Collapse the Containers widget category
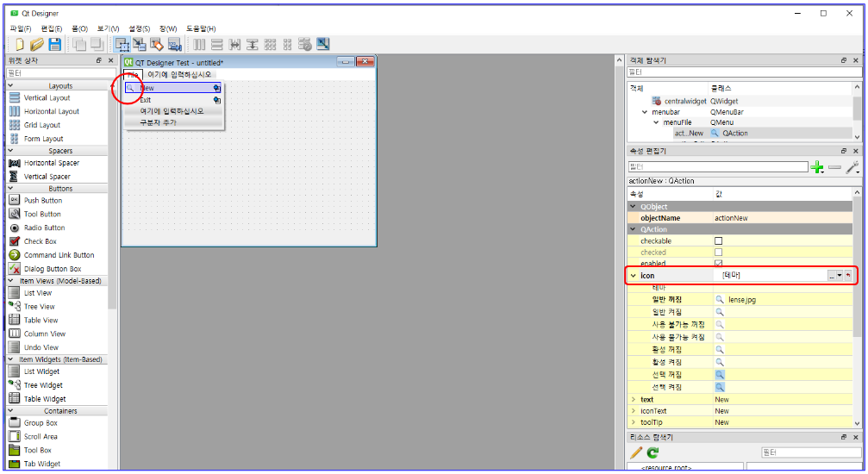Viewport: 868px width, 474px height. (x=10, y=411)
